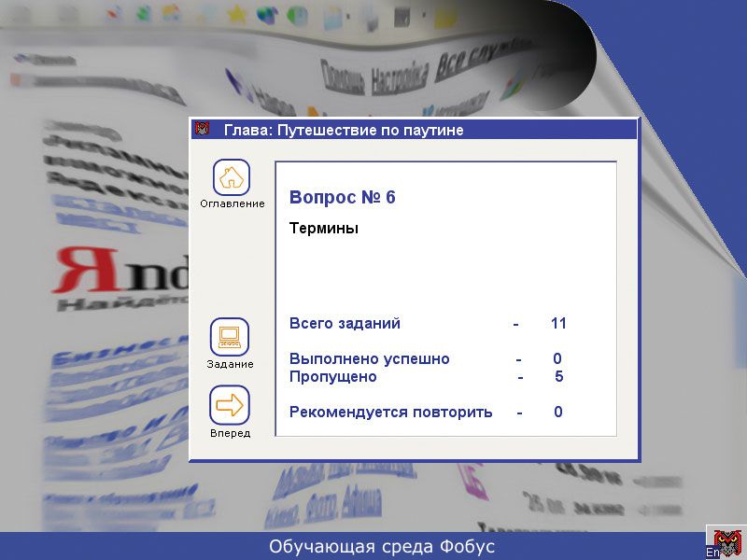Click the owl icon in the title bar
Image resolution: width=747 pixels, height=560 pixels.
point(202,130)
